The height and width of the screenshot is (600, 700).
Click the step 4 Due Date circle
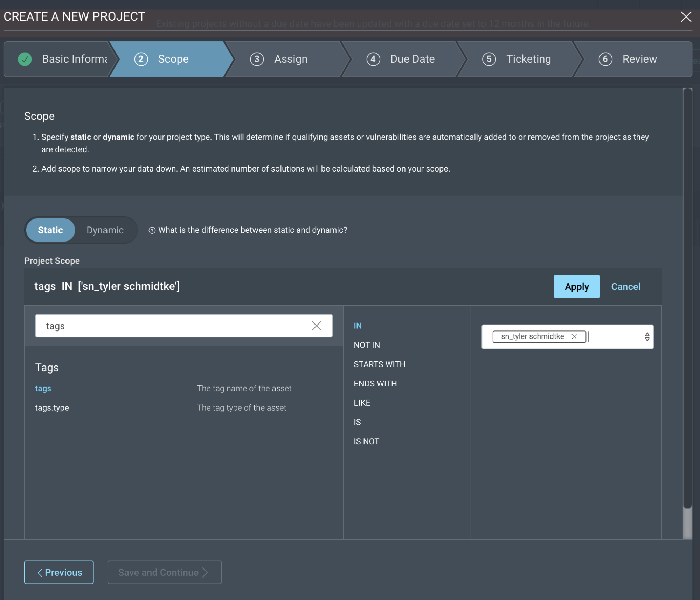click(x=373, y=59)
